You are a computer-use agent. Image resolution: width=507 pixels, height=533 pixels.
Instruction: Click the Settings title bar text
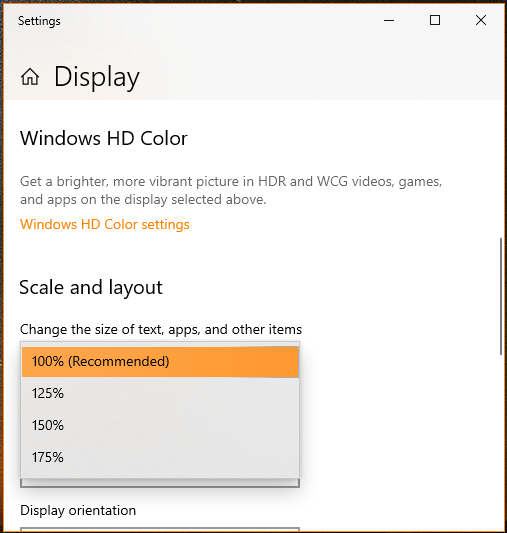[39, 21]
